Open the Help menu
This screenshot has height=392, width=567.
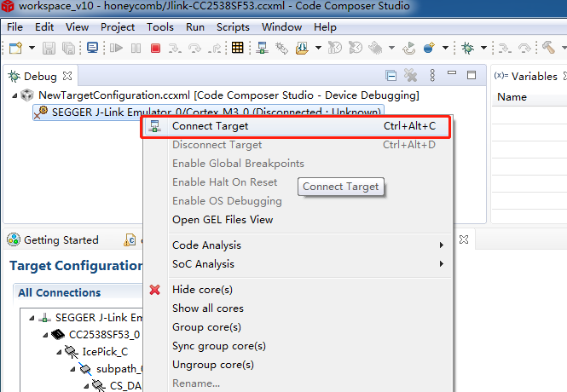click(x=325, y=27)
